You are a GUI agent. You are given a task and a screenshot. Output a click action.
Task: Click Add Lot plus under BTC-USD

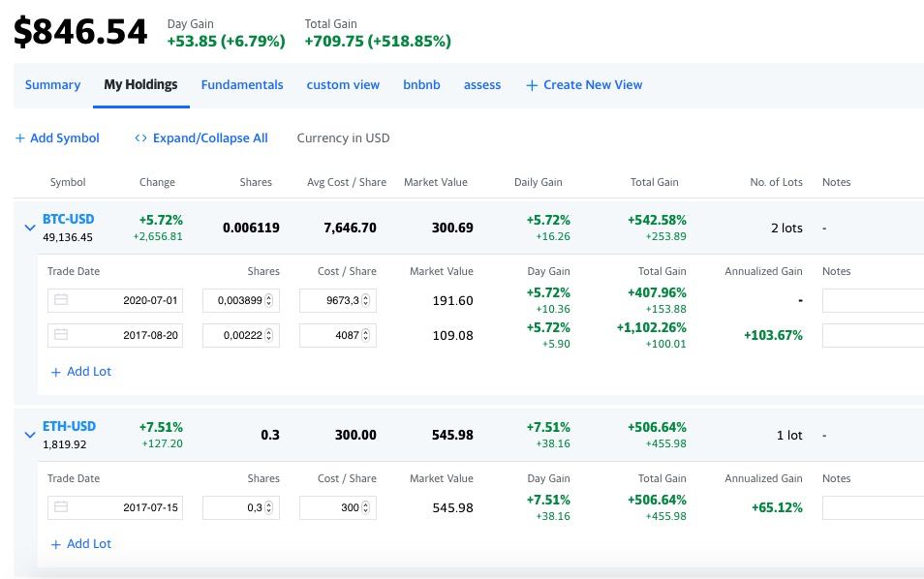(56, 372)
